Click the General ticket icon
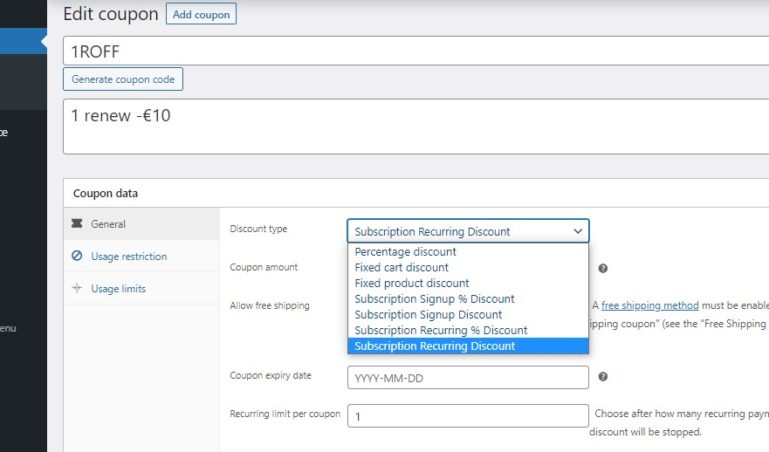 77,224
